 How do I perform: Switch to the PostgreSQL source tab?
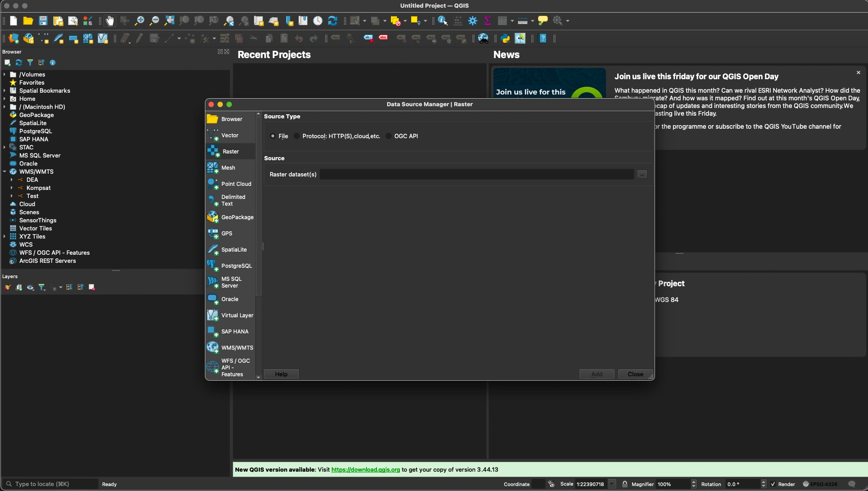coord(231,266)
